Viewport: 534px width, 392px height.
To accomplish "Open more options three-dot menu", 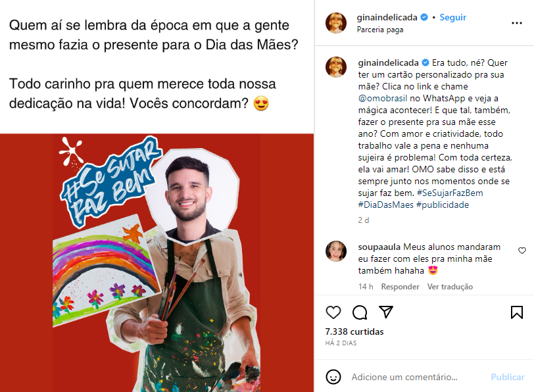I will click(x=517, y=23).
